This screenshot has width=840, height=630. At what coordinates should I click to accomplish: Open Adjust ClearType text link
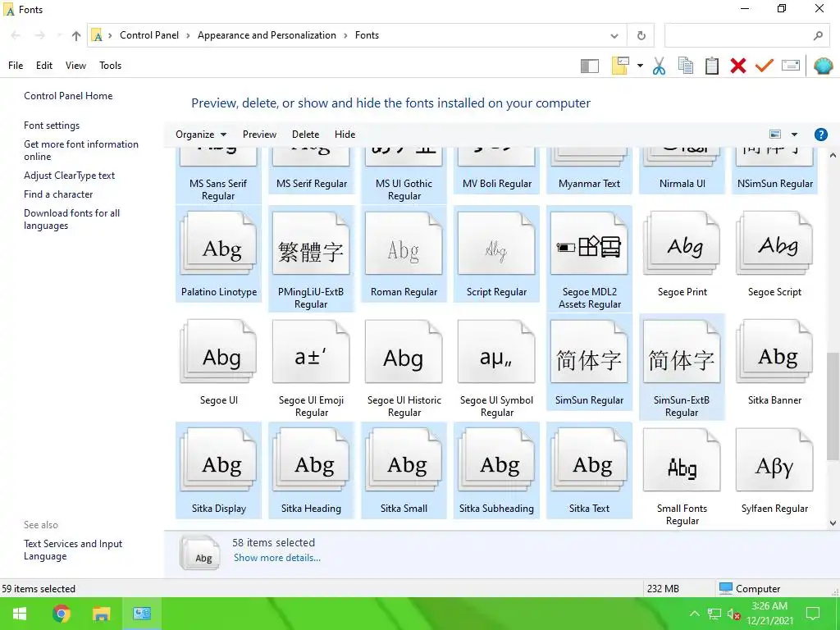[x=69, y=176]
